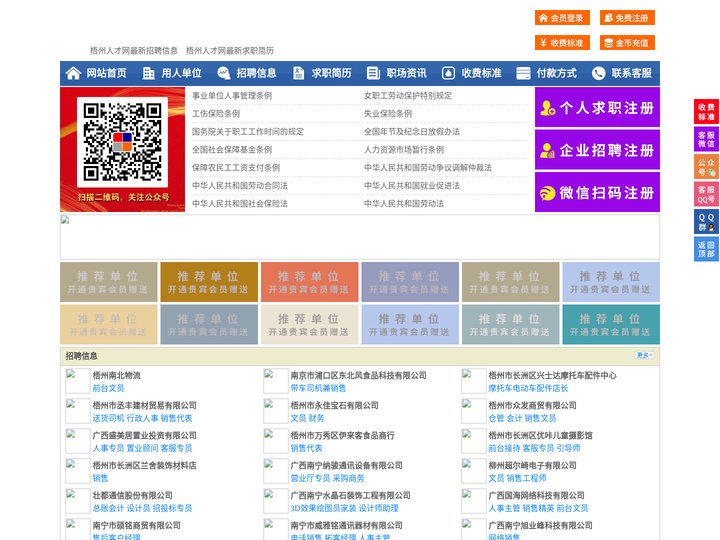Click the 企业招聘注册 purple button
The image size is (720, 540).
[597, 150]
